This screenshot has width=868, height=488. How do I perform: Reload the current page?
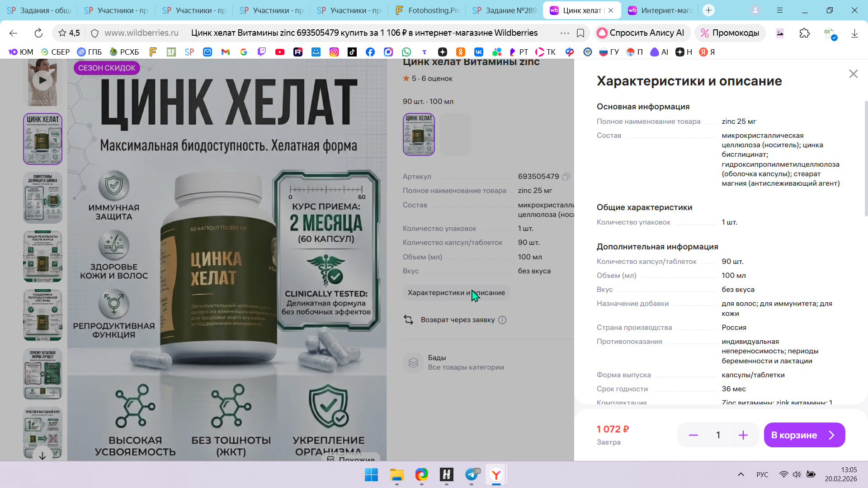(38, 33)
